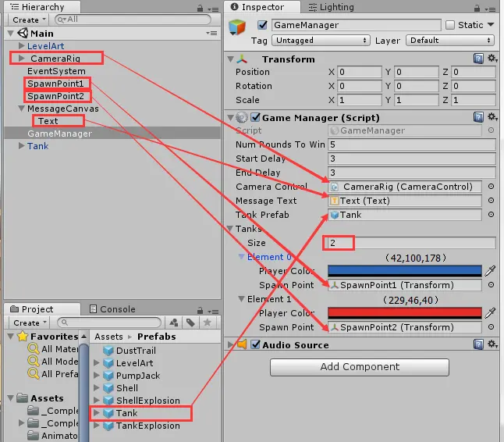Open Audio Source gear settings menu
The image size is (504, 442).
(x=492, y=344)
